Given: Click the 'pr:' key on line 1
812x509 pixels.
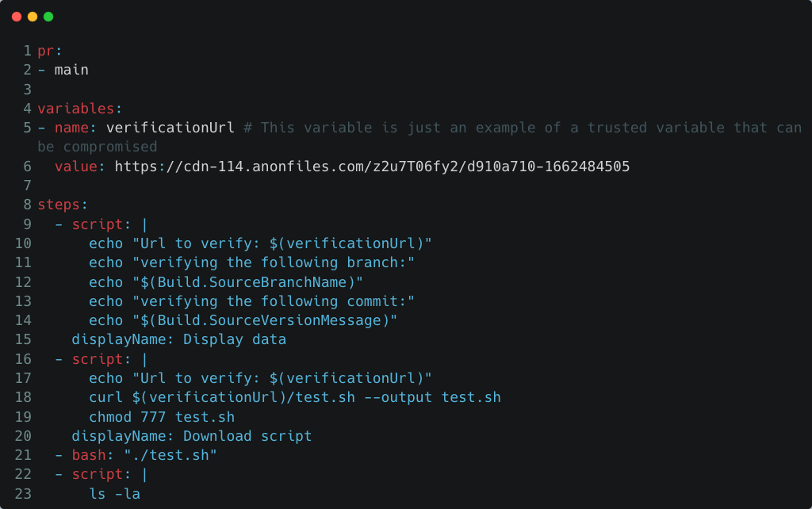Looking at the screenshot, I should pos(50,52).
